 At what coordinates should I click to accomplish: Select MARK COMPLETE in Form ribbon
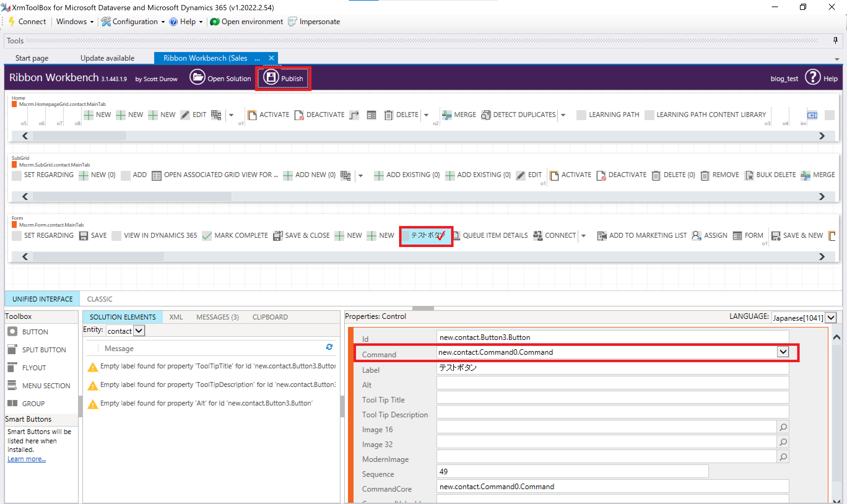[x=235, y=236]
